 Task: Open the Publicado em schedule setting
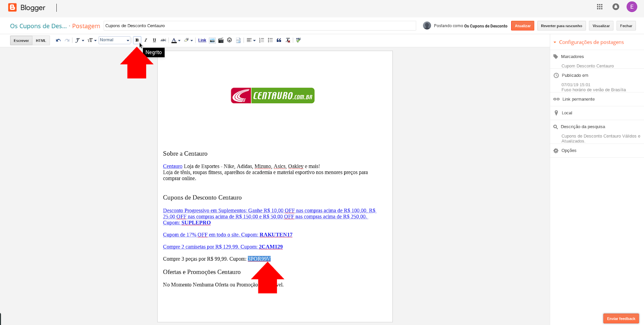coord(575,76)
